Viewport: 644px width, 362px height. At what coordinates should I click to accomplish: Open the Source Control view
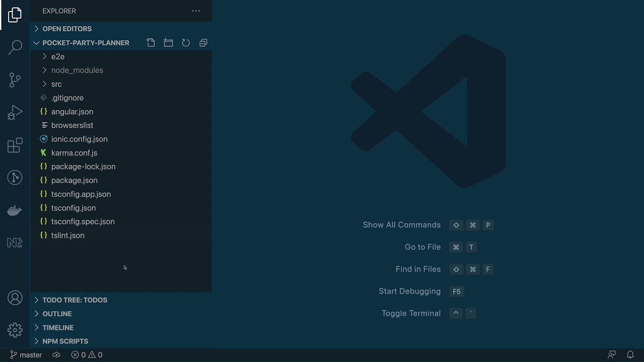15,79
